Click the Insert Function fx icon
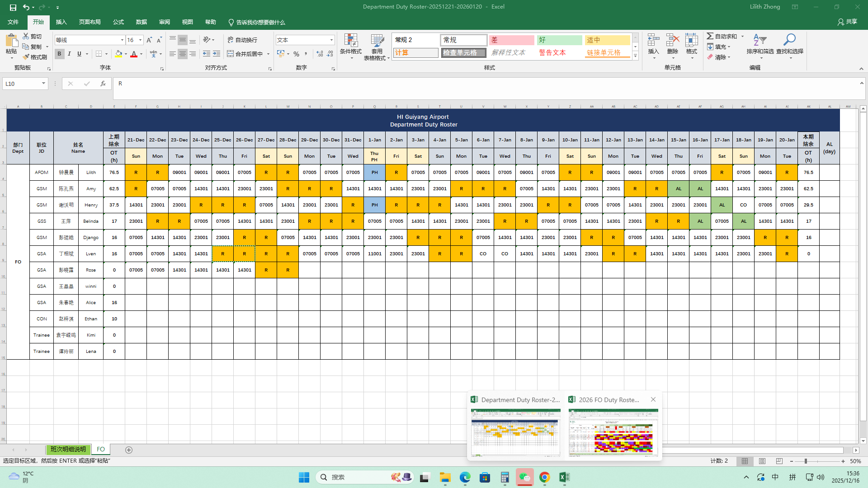Viewport: 868px width, 488px height. pyautogui.click(x=103, y=84)
